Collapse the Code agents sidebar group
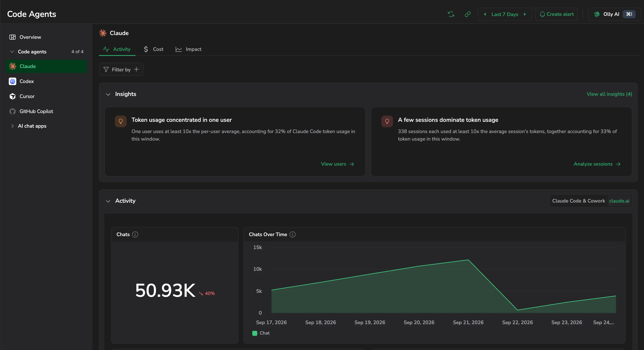The width and height of the screenshot is (644, 350). click(12, 52)
